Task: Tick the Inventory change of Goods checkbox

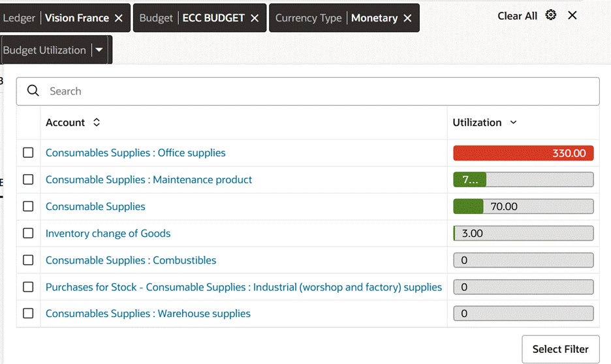Action: [28, 233]
